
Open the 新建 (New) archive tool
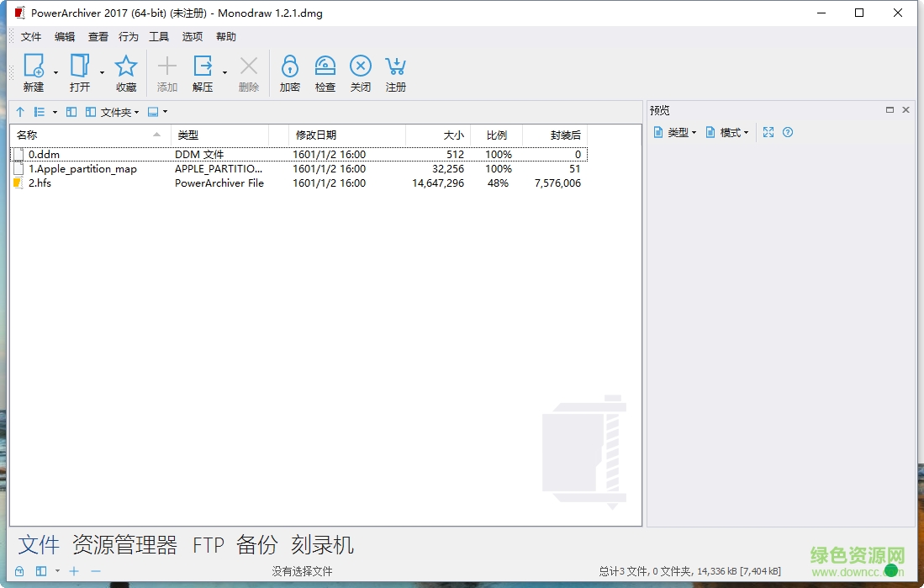coord(34,72)
